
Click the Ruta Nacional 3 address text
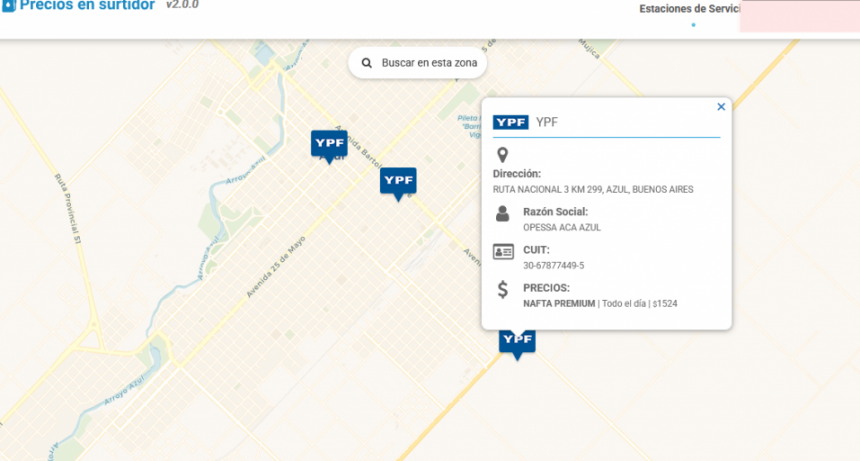(x=593, y=189)
